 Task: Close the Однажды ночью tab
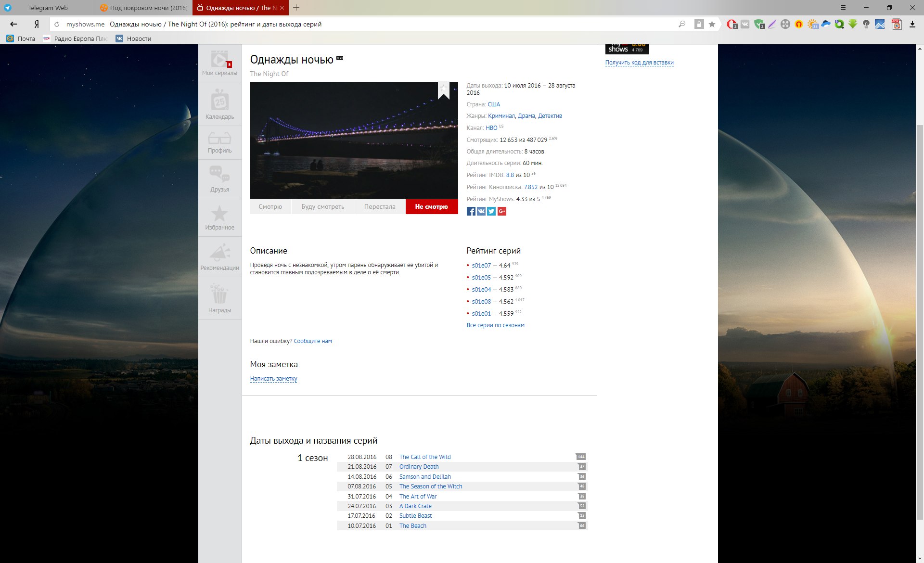tap(282, 8)
